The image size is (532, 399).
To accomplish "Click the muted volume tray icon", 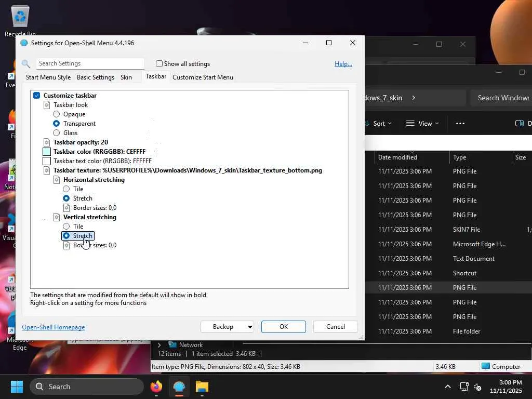I will tap(477, 387).
